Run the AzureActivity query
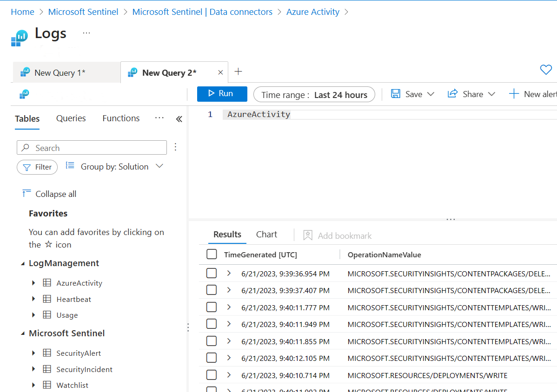The height and width of the screenshot is (392, 557). point(222,94)
